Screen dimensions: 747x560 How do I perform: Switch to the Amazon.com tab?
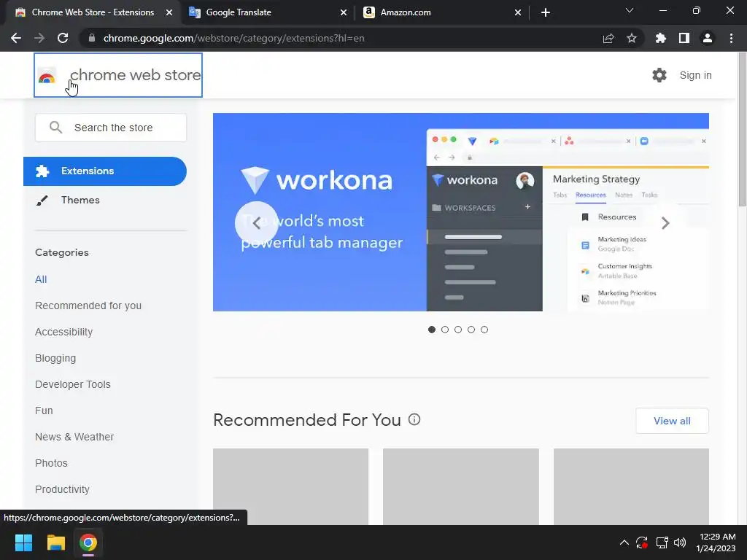tap(442, 12)
